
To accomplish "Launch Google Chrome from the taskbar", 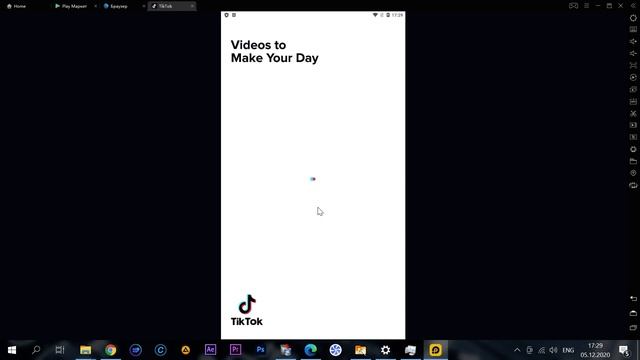I will tap(110, 350).
